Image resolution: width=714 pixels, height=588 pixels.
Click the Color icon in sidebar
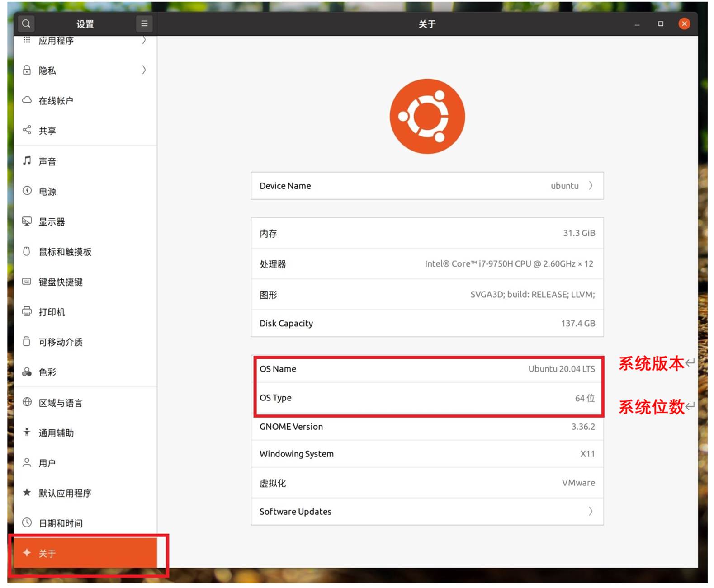27,372
